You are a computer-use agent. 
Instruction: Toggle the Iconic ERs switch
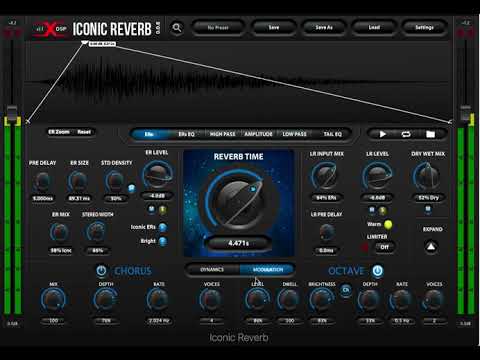point(163,227)
